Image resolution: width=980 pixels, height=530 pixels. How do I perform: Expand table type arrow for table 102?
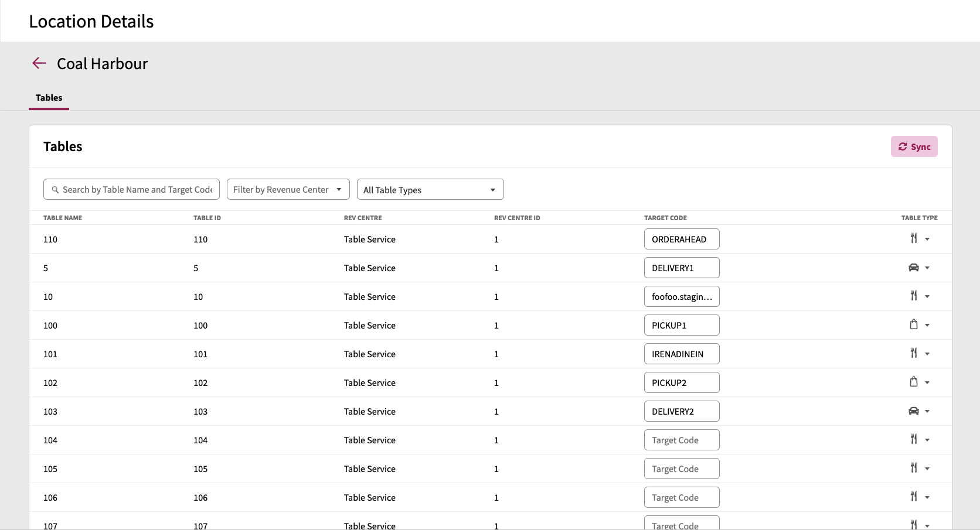(x=927, y=382)
